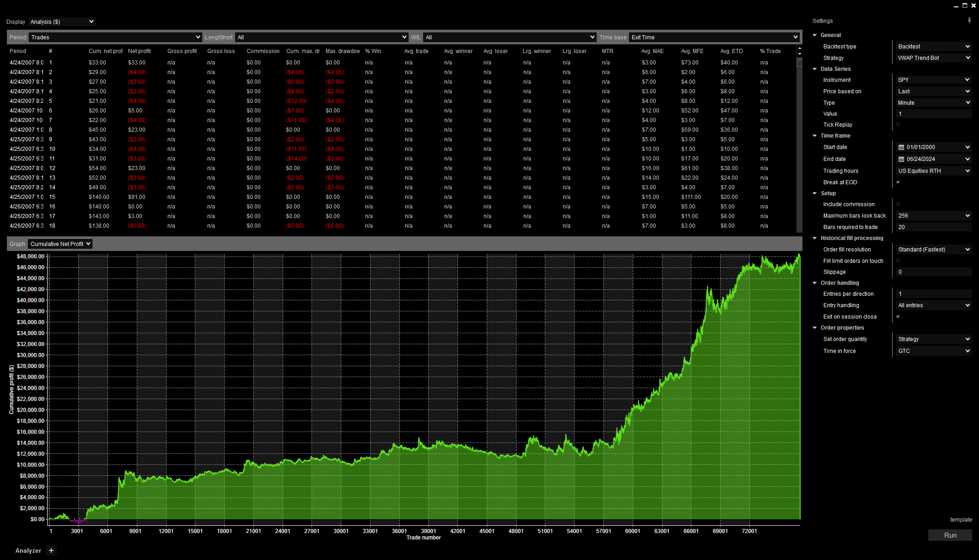Screen dimensions: 979x560
Task: Open the Time in force GTC dropdown
Action: click(933, 351)
